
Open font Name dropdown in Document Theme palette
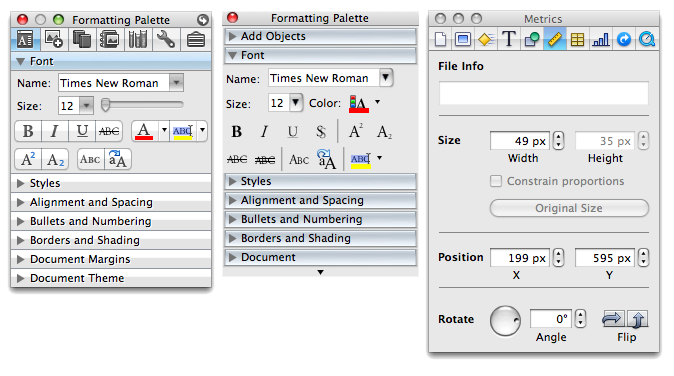click(x=176, y=83)
